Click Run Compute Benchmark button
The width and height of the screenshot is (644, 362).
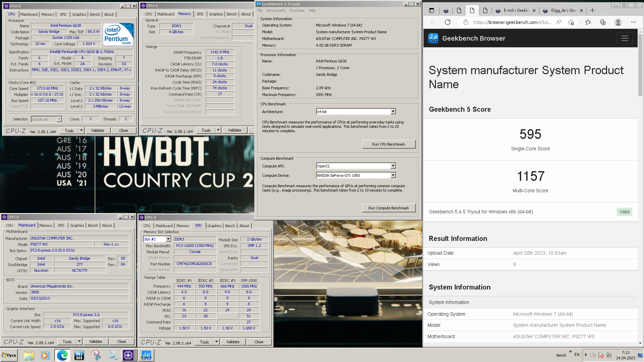click(x=389, y=208)
